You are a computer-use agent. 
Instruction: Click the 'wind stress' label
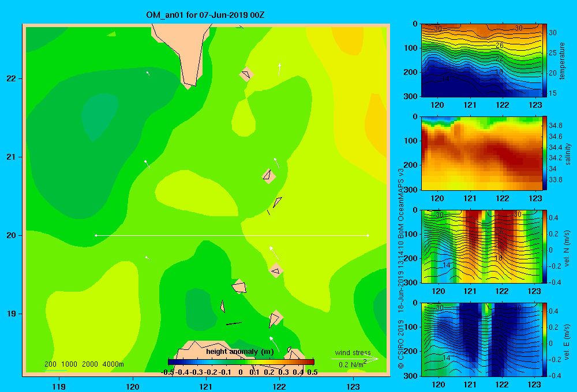tap(353, 353)
